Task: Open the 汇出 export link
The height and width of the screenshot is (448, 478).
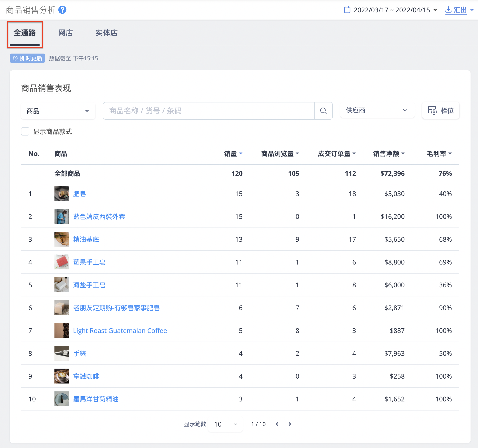Action: pyautogui.click(x=456, y=10)
